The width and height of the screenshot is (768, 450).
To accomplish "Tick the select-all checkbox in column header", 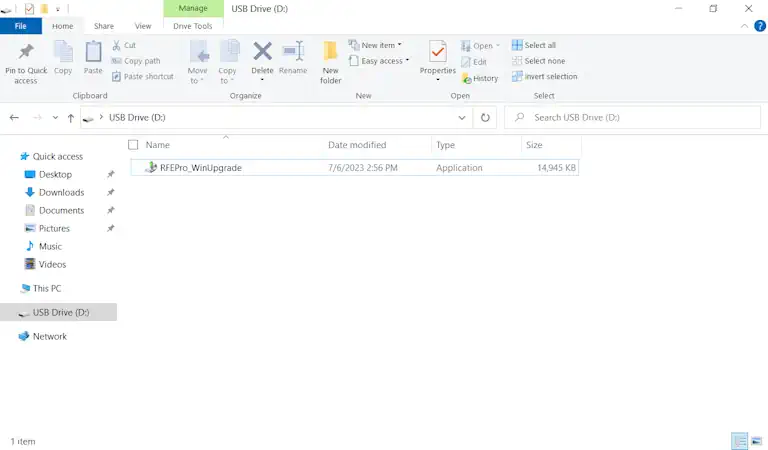I will (x=134, y=145).
